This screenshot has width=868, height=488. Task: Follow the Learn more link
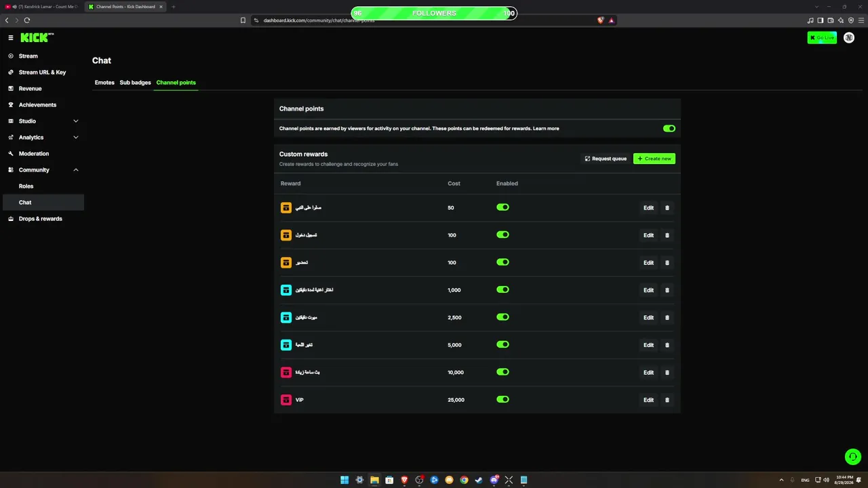coord(546,128)
